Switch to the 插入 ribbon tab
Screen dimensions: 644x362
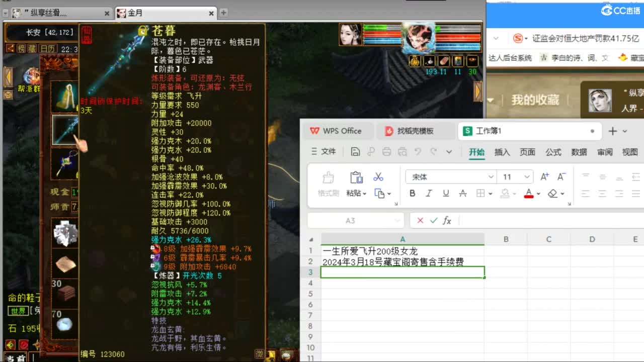[502, 152]
